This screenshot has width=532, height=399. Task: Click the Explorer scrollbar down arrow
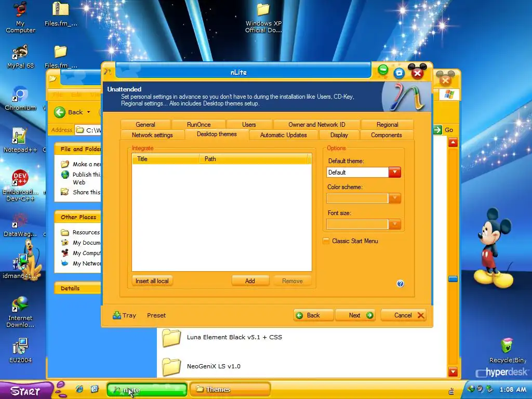(x=453, y=371)
